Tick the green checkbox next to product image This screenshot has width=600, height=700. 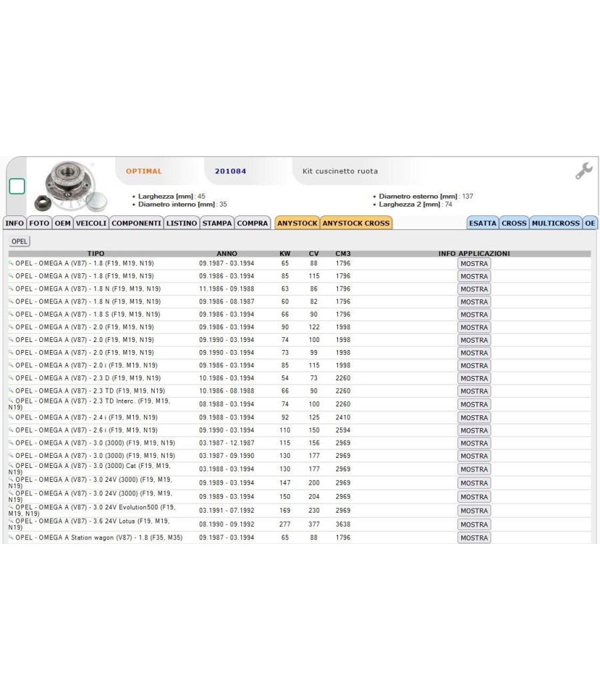coord(17,186)
